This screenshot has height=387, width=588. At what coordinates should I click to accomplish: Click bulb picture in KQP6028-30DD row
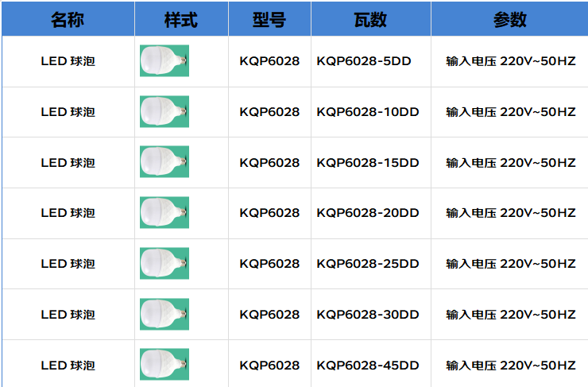(164, 314)
